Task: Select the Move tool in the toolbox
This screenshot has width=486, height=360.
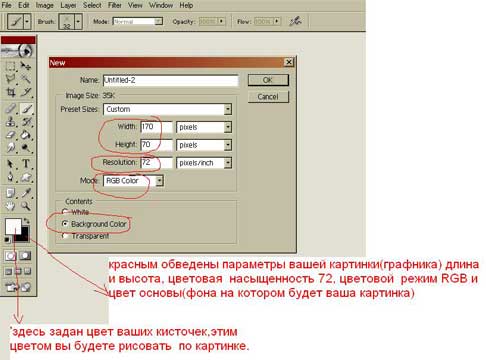Action: (x=26, y=66)
